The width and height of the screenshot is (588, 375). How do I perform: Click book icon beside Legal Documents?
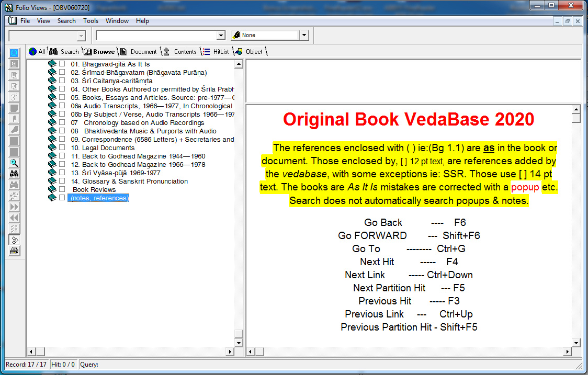[x=52, y=147]
